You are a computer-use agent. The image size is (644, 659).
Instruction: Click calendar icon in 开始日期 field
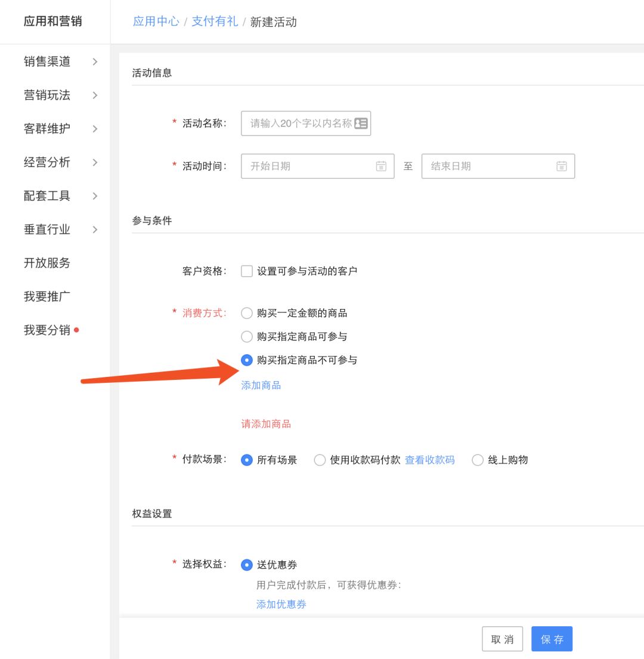pyautogui.click(x=381, y=166)
